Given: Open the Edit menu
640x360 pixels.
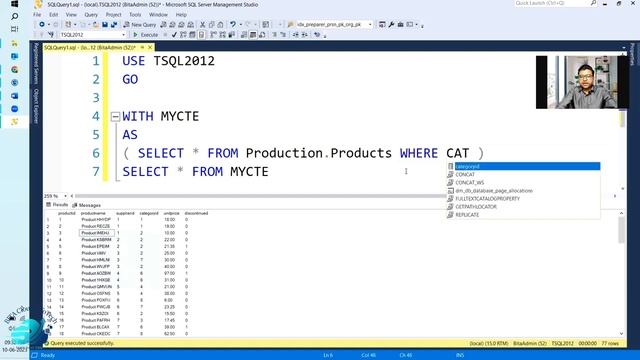Looking at the screenshot, I should 53,14.
